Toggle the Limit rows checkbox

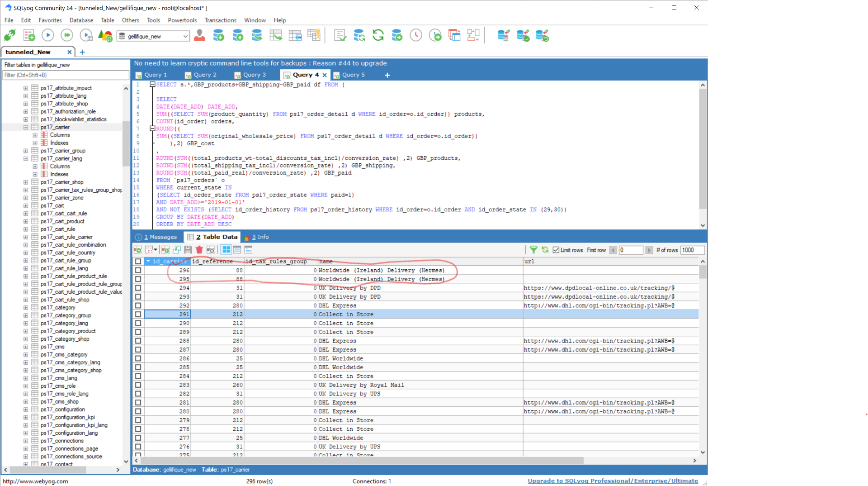coord(556,250)
